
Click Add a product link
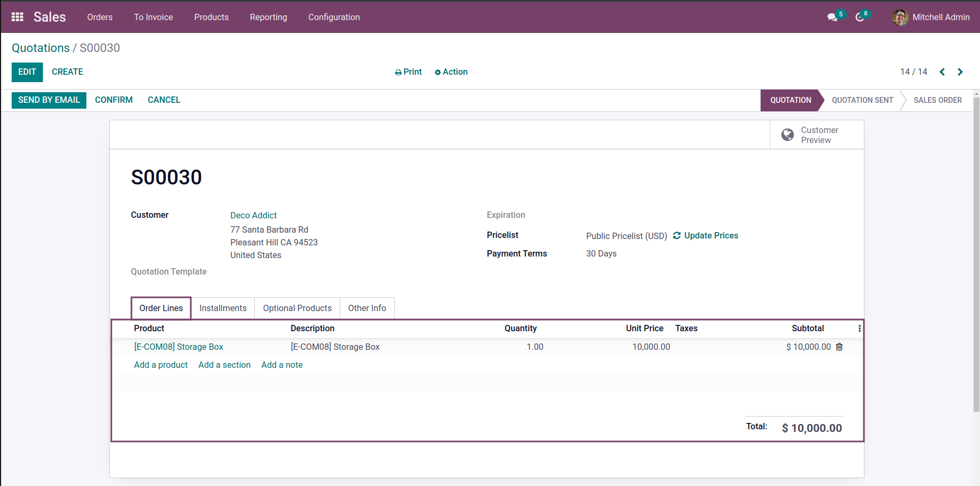[161, 365]
